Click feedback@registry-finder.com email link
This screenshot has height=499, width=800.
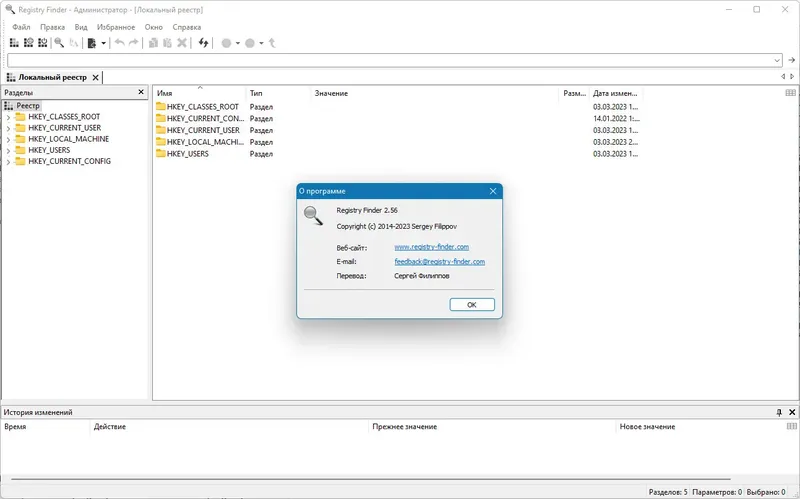[x=440, y=262]
